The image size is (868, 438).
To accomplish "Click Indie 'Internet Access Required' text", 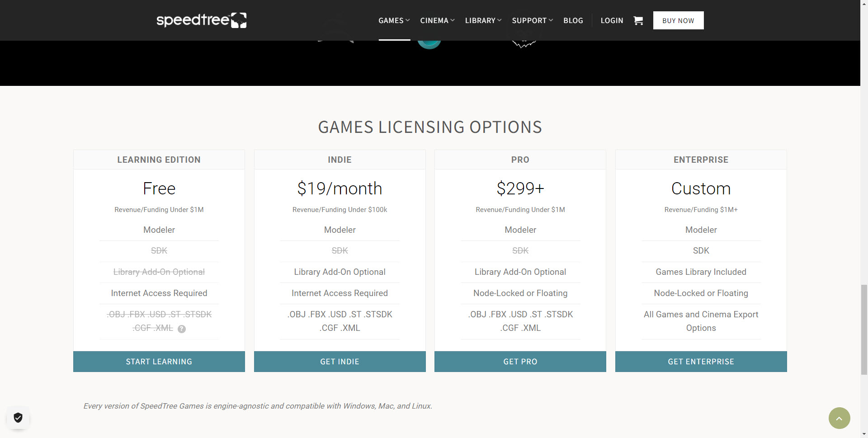I will (340, 293).
